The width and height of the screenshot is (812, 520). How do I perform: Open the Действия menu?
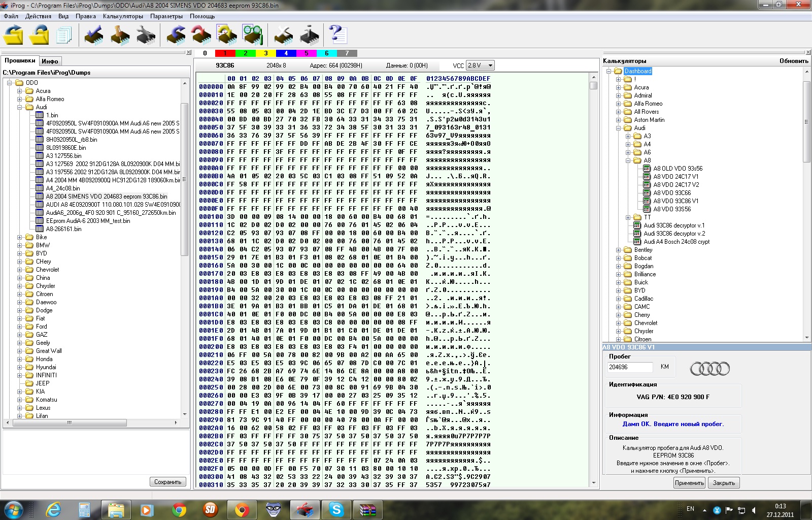(x=38, y=16)
